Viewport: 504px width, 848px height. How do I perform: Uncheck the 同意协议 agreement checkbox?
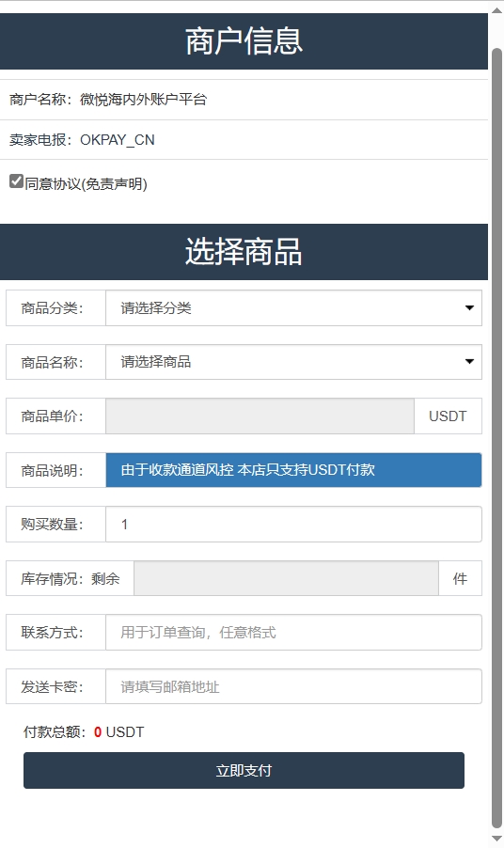point(16,181)
